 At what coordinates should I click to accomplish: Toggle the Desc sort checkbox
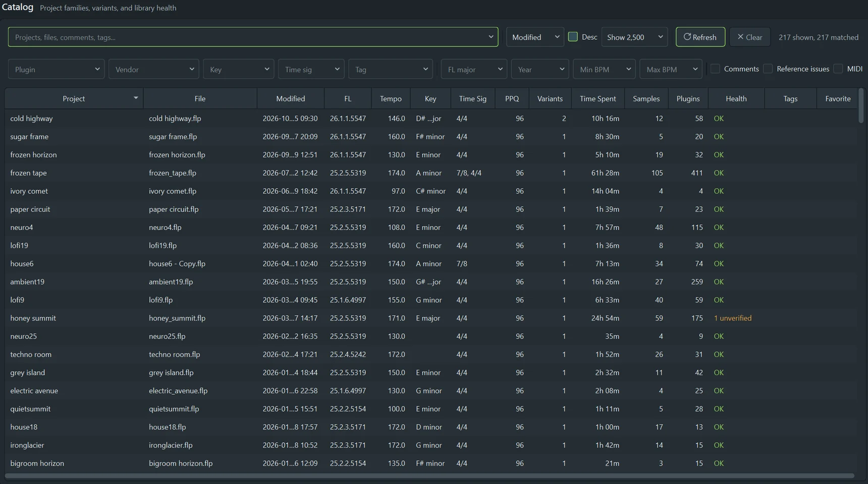[x=573, y=37]
